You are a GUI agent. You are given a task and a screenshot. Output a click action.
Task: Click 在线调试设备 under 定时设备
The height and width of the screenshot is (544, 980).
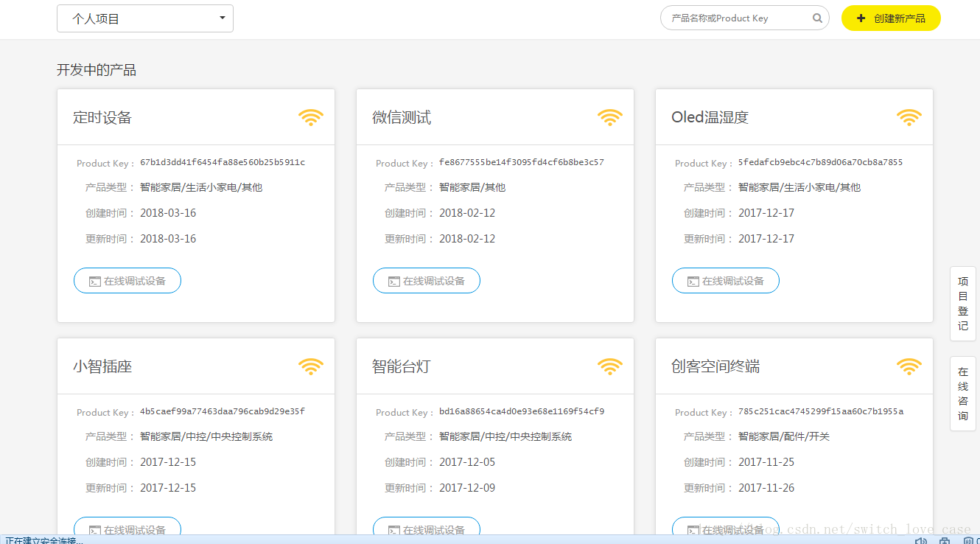click(x=127, y=280)
